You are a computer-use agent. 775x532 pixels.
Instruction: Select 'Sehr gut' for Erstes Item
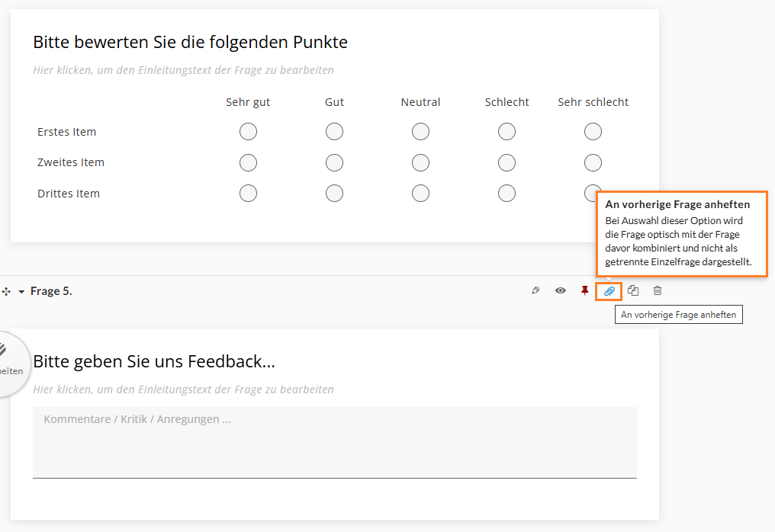(248, 132)
